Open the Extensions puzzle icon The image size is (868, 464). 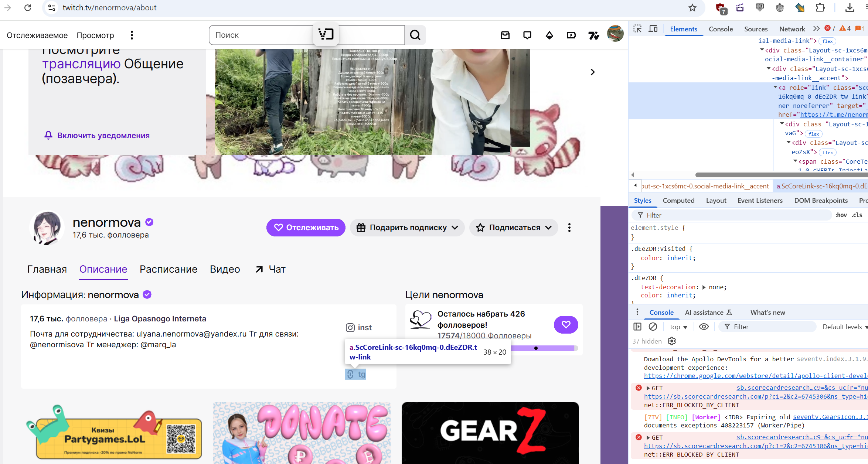(x=820, y=8)
